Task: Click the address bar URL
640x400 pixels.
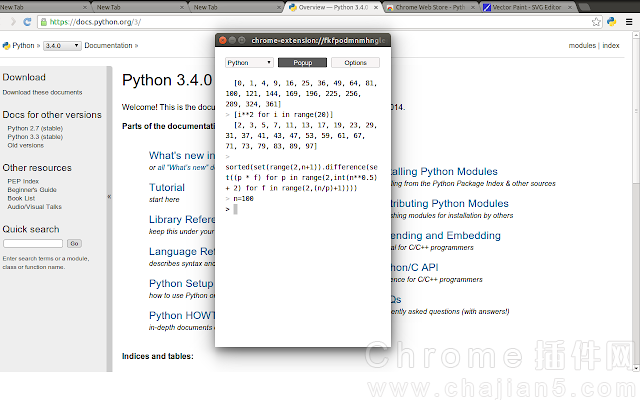Action: [95, 22]
